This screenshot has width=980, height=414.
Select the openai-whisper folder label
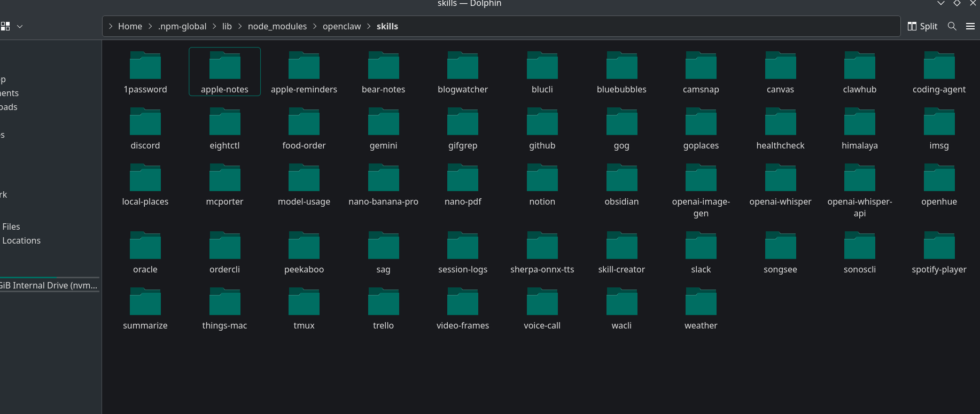pyautogui.click(x=781, y=202)
